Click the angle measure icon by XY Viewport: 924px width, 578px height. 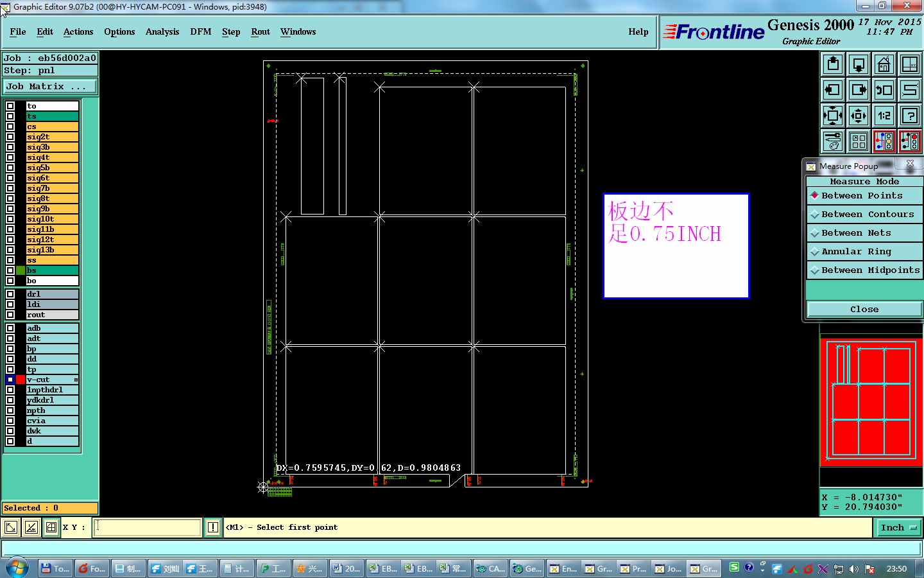31,528
